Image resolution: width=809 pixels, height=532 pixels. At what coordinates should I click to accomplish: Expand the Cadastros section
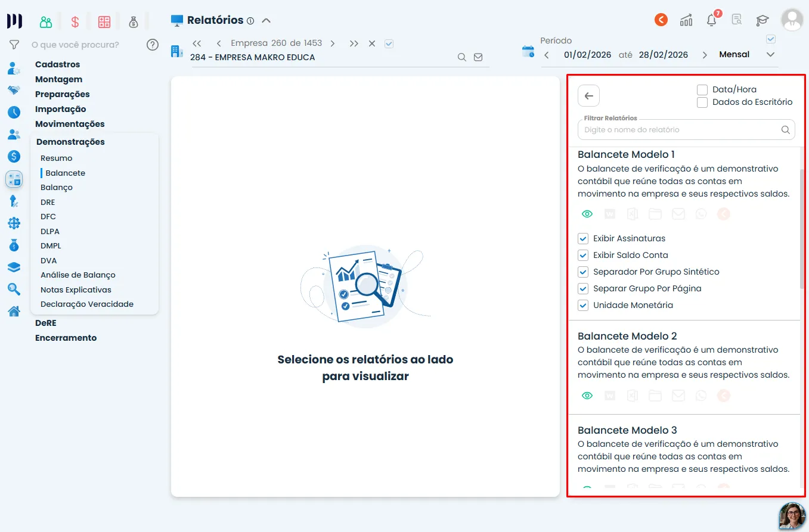(57, 64)
